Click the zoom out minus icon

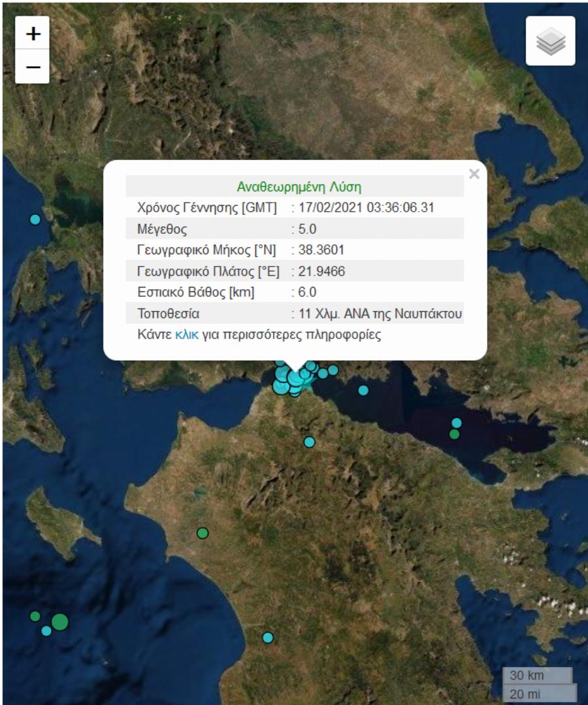32,67
